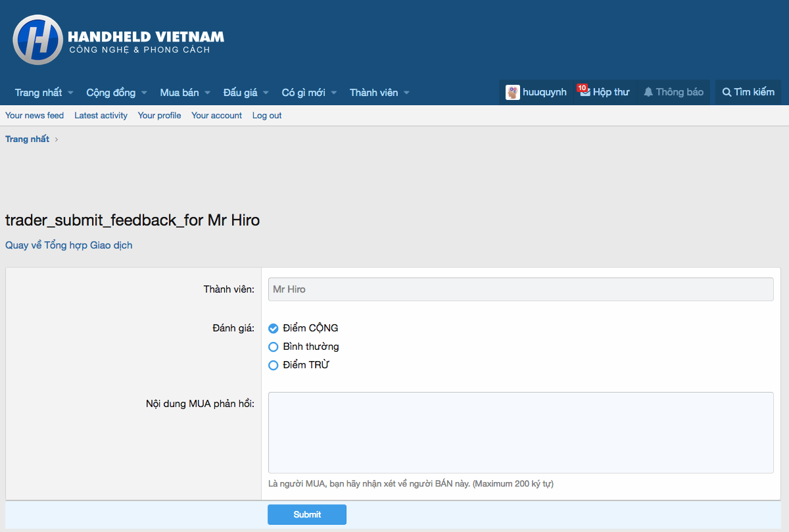Expand the Mua bán dropdown arrow
The width and height of the screenshot is (789, 532).
tap(207, 93)
